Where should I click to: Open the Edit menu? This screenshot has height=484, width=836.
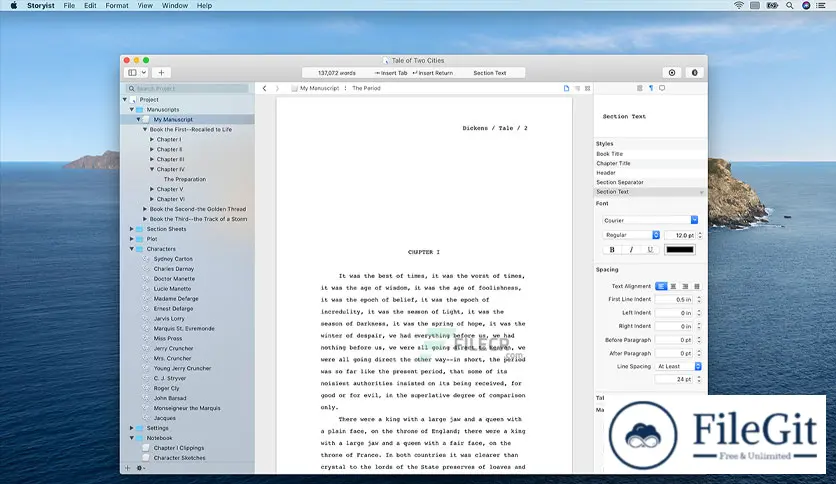(x=90, y=6)
